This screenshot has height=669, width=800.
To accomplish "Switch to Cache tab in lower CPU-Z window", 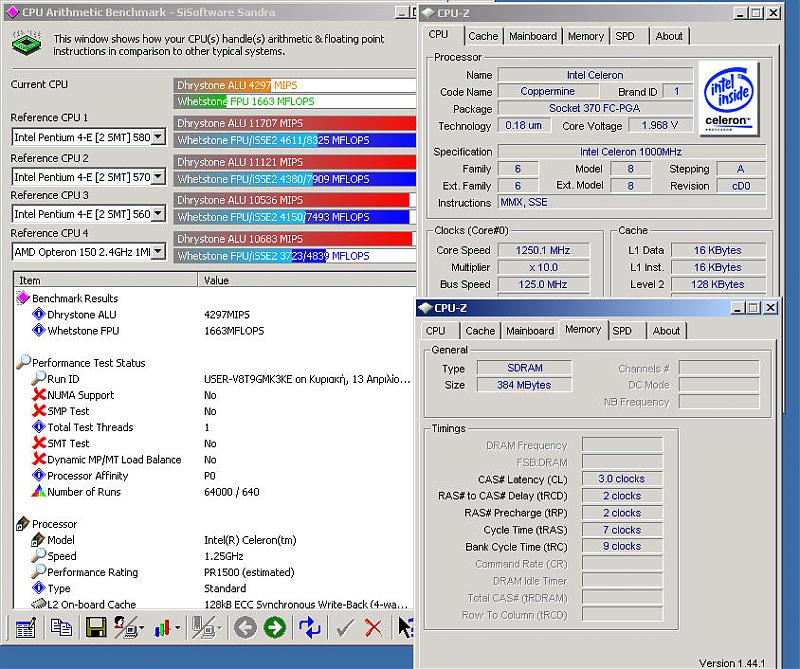I will pos(480,331).
